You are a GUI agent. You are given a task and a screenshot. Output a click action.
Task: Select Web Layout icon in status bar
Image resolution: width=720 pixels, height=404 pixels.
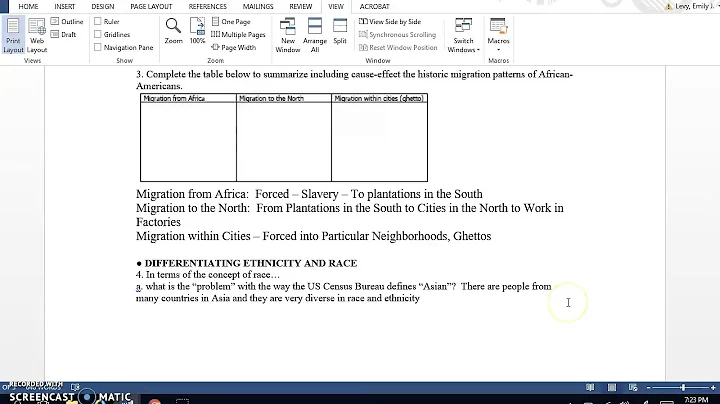coord(633,387)
